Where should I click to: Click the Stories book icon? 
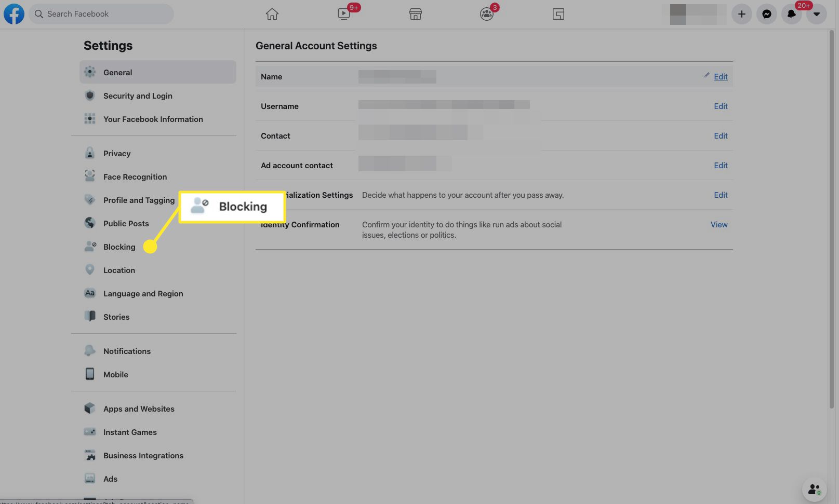[x=90, y=317]
